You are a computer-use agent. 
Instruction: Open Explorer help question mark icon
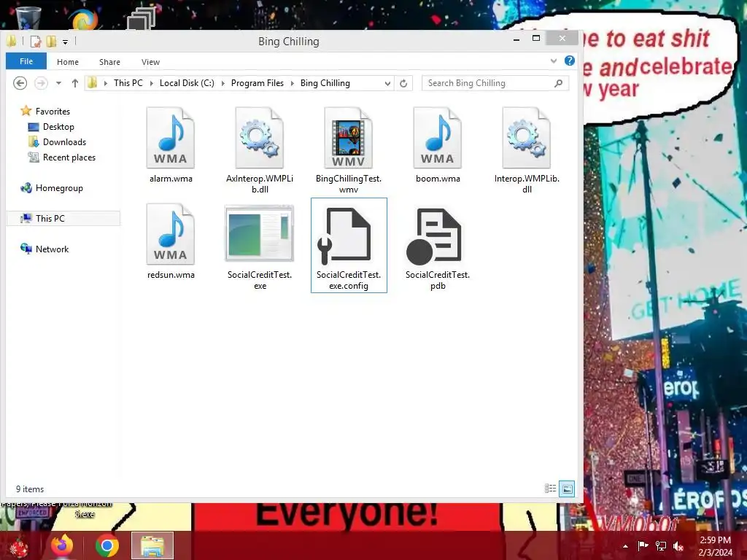point(569,61)
